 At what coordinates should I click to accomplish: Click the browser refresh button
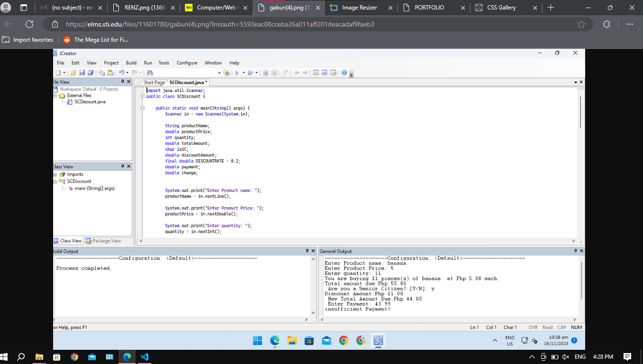click(x=29, y=24)
